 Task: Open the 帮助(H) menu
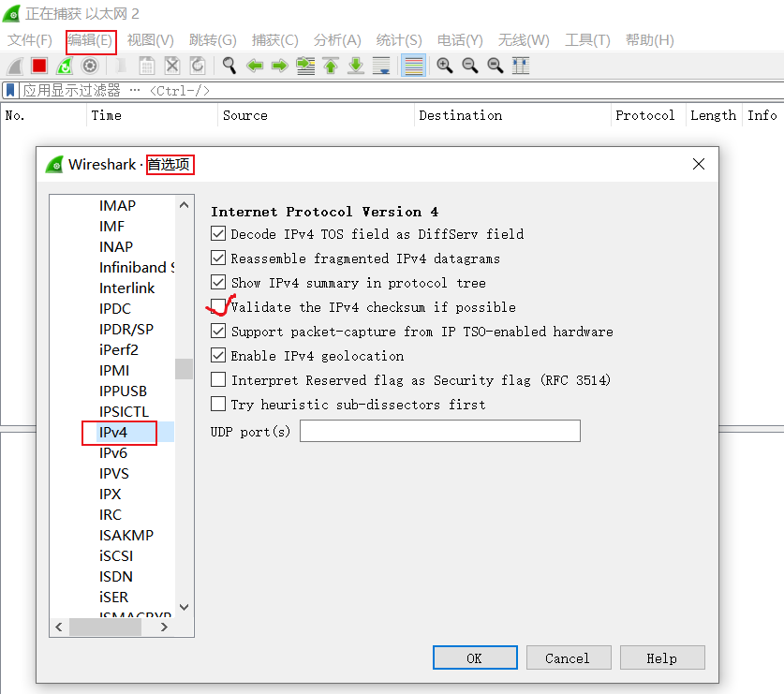click(649, 40)
